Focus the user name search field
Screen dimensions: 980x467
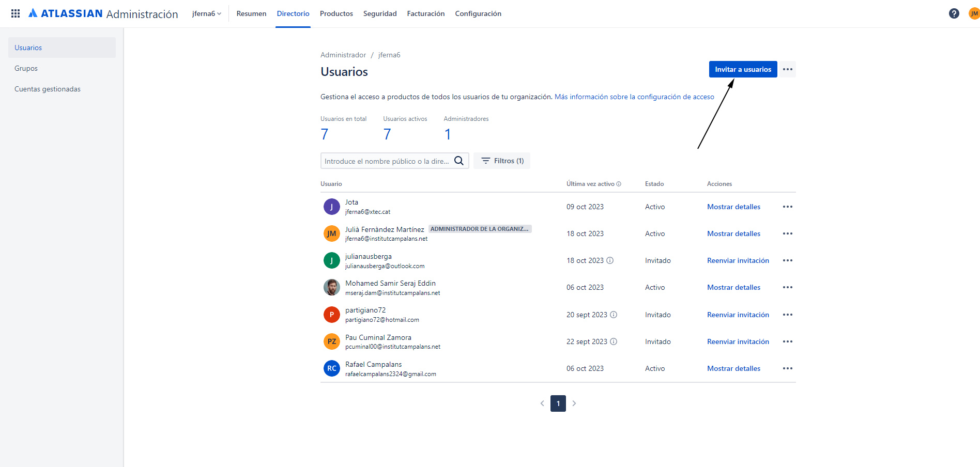tap(388, 161)
